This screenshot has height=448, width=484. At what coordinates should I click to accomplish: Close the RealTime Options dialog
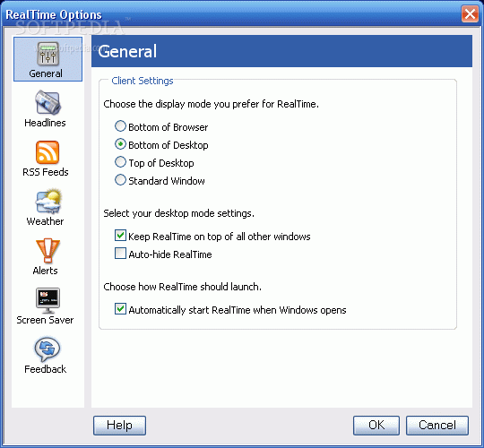coord(470,13)
